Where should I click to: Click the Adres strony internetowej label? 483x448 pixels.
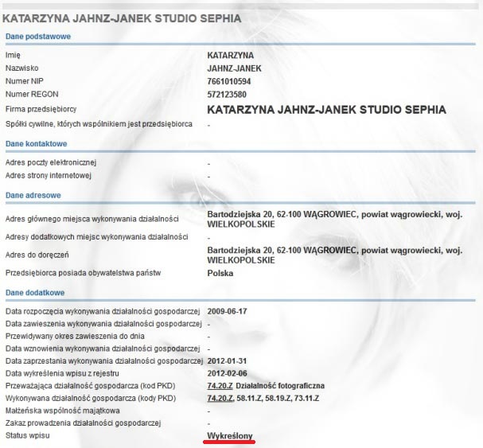(48, 176)
